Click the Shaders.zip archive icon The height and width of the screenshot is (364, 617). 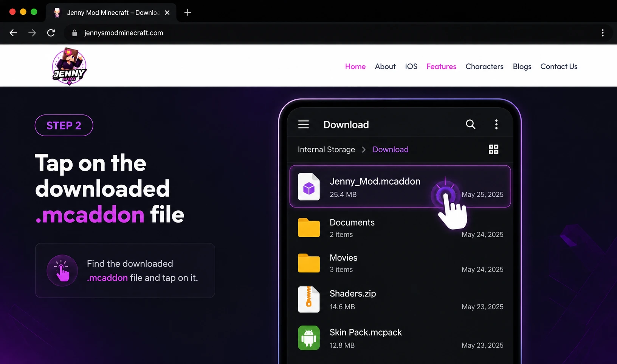pos(309,299)
